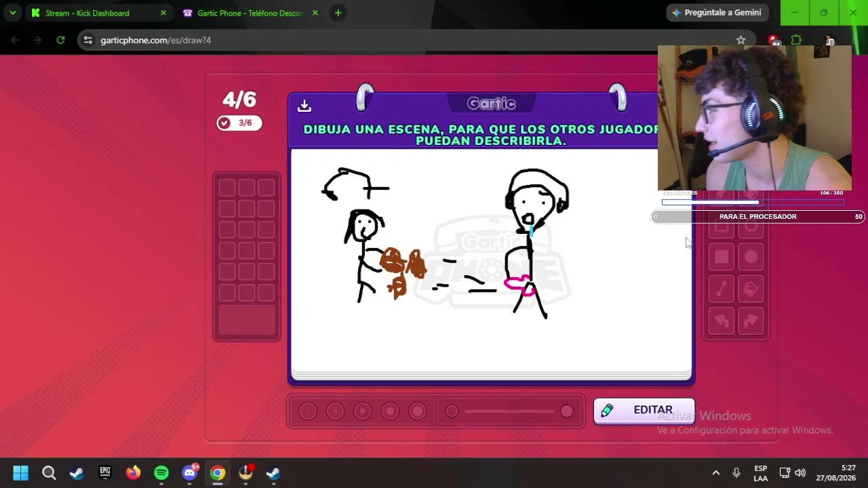Click the microphone tray icon
The height and width of the screenshot is (488, 868).
(736, 473)
